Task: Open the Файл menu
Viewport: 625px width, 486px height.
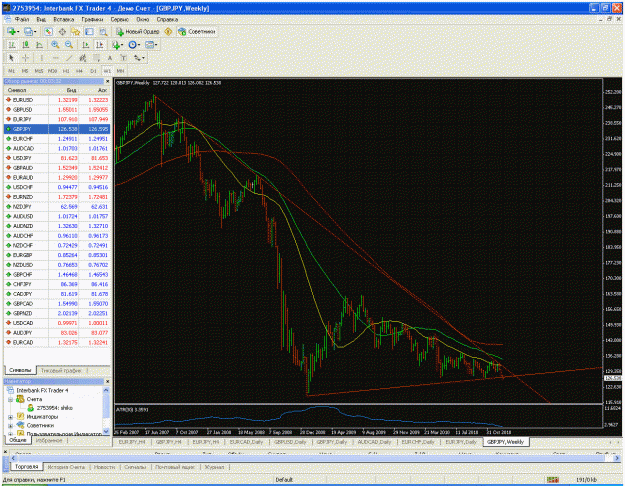Action: click(22, 19)
